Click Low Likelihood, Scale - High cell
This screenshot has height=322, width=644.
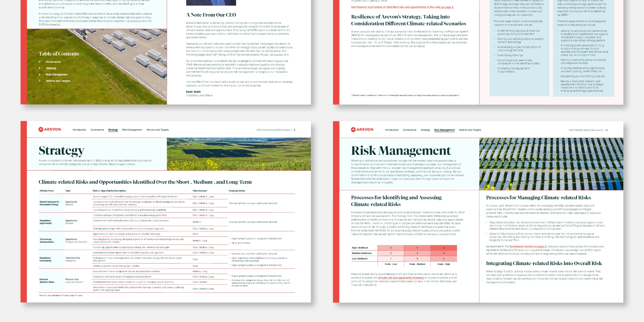coord(443,259)
